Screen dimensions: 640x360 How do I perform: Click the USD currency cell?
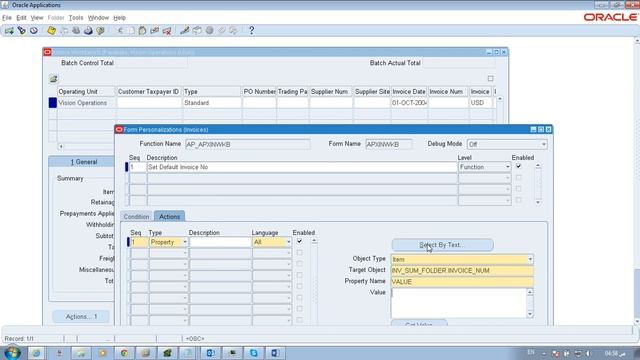point(481,103)
